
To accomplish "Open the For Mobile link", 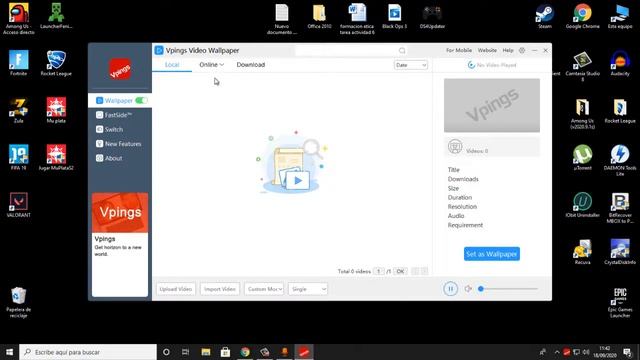I will [459, 50].
